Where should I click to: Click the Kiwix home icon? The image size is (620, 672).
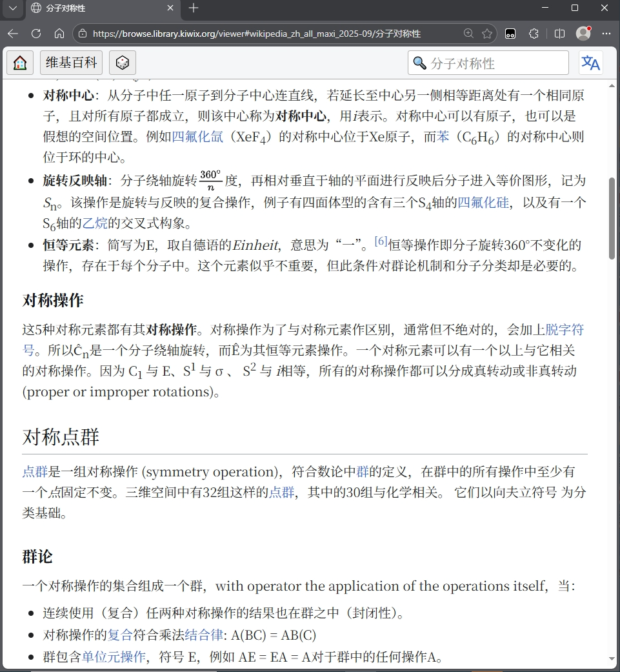tap(20, 63)
